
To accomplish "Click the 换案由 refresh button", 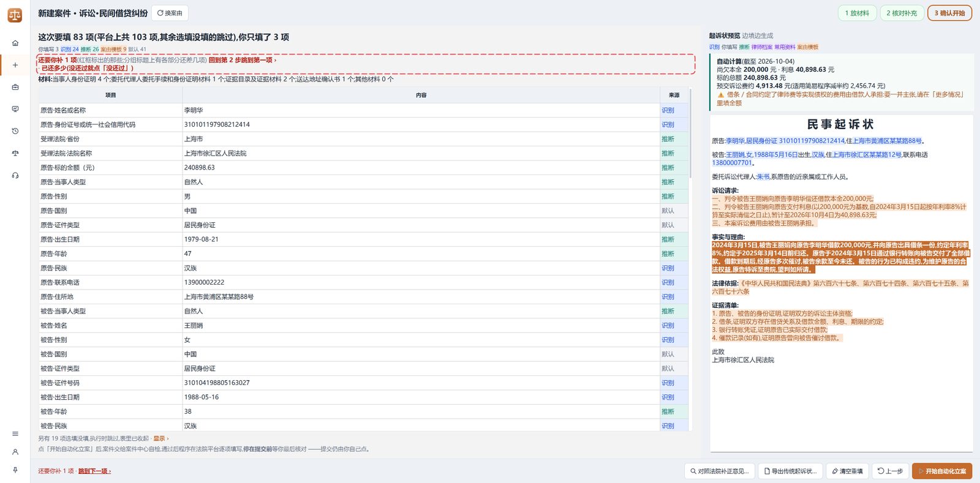I will pyautogui.click(x=170, y=13).
